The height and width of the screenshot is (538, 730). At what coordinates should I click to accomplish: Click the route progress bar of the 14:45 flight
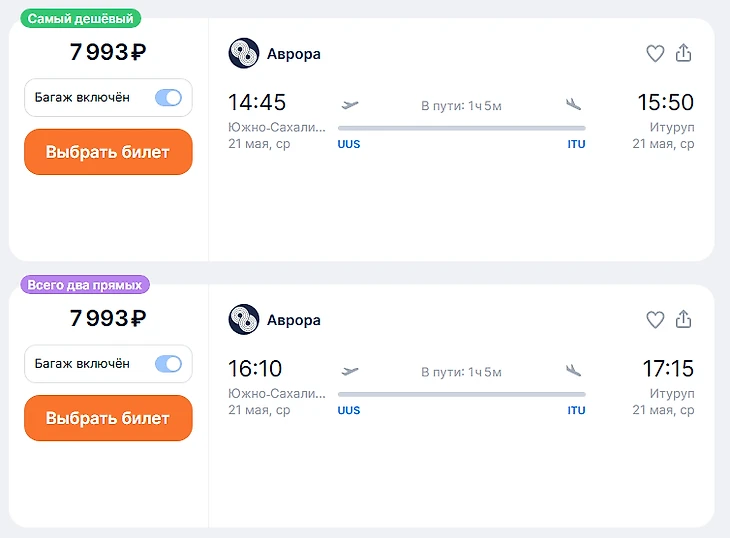461,128
